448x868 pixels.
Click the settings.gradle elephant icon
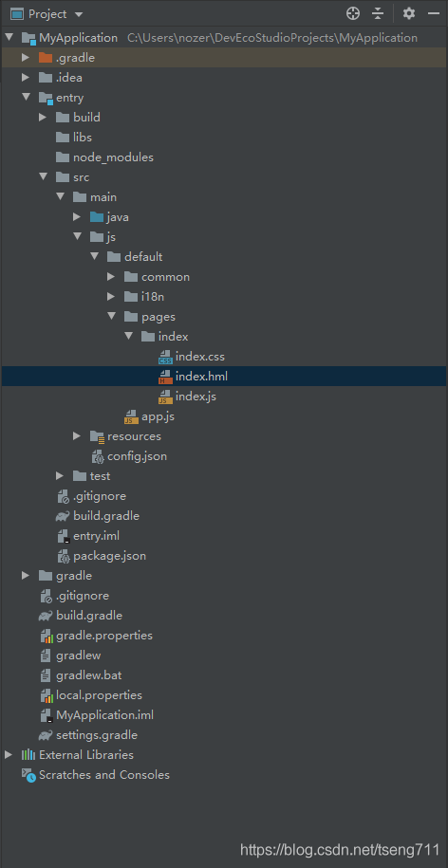46,735
